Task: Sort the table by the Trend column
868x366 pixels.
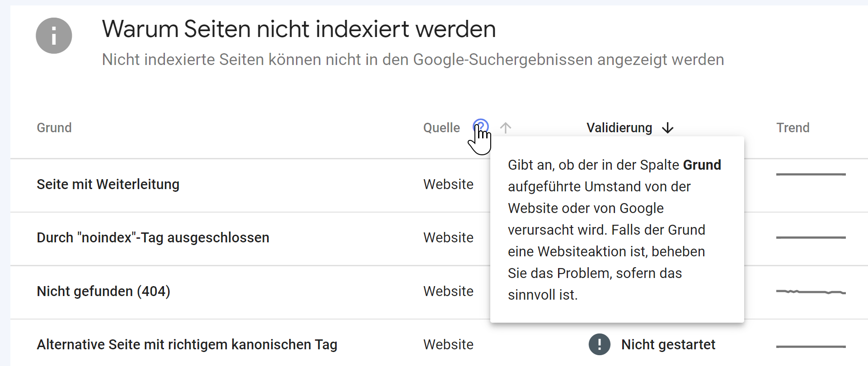Action: coord(793,128)
